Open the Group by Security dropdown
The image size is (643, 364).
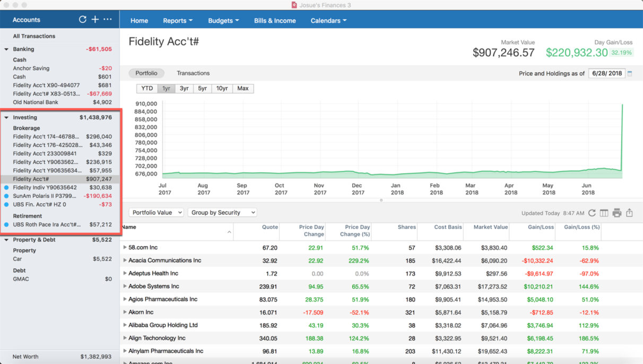pyautogui.click(x=222, y=212)
